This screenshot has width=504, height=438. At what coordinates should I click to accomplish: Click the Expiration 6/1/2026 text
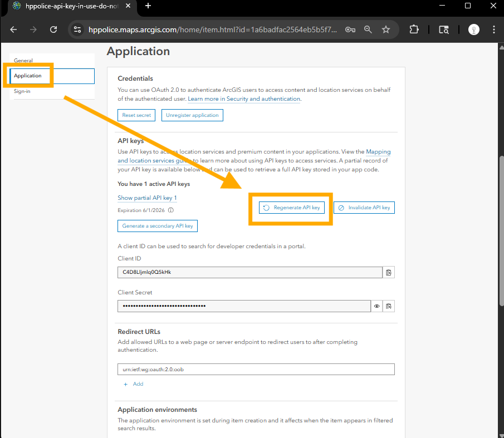click(141, 210)
